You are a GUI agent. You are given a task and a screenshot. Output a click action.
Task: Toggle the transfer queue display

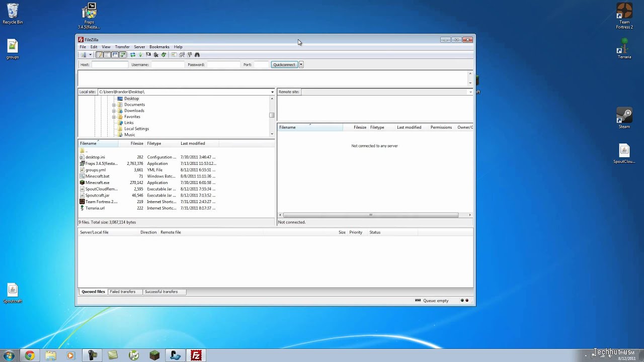point(122,55)
